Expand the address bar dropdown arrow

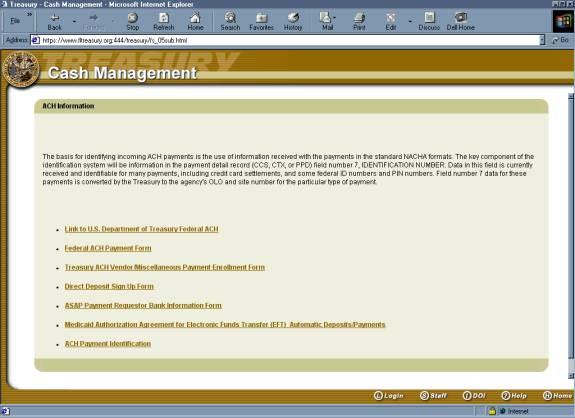pos(542,40)
